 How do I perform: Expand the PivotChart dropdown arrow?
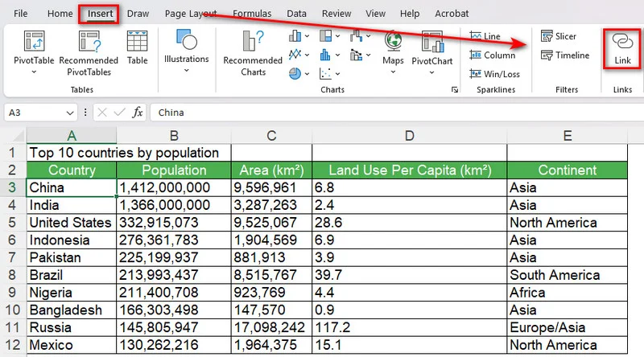click(431, 72)
